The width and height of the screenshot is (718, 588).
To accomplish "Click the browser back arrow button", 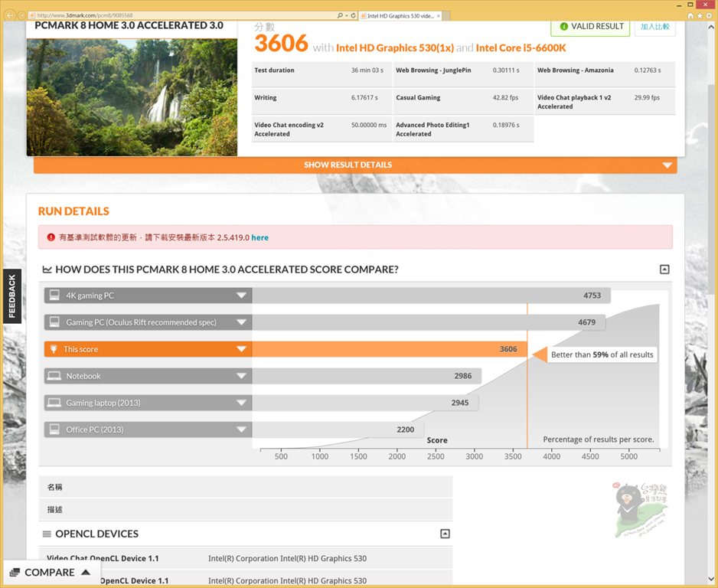I will point(10,15).
